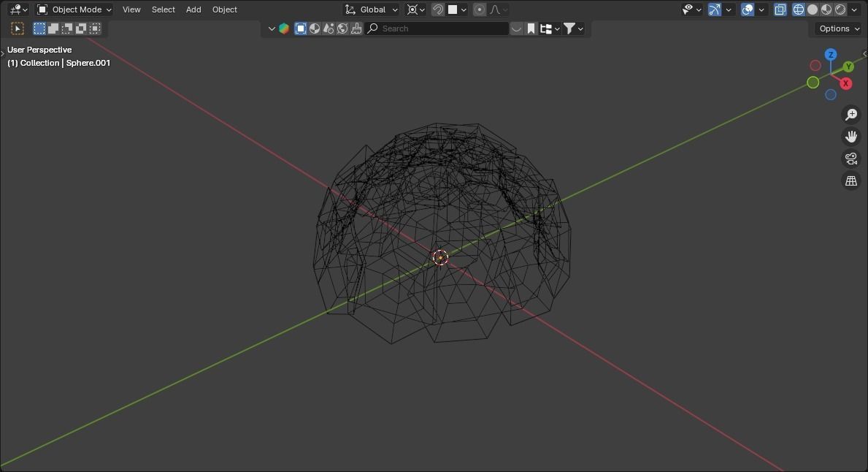
Task: Open the catalog hierarchy dropdown
Action: click(550, 28)
